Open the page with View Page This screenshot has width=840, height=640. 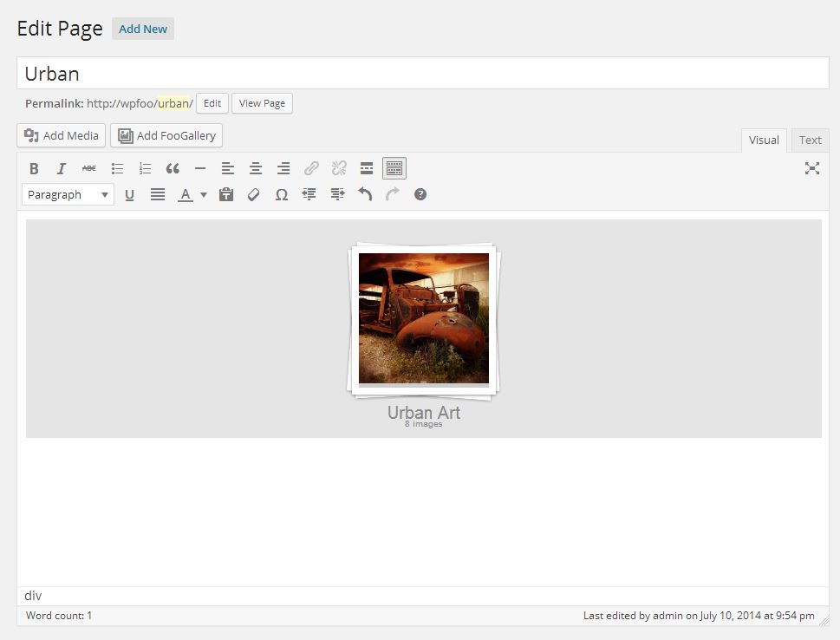262,103
